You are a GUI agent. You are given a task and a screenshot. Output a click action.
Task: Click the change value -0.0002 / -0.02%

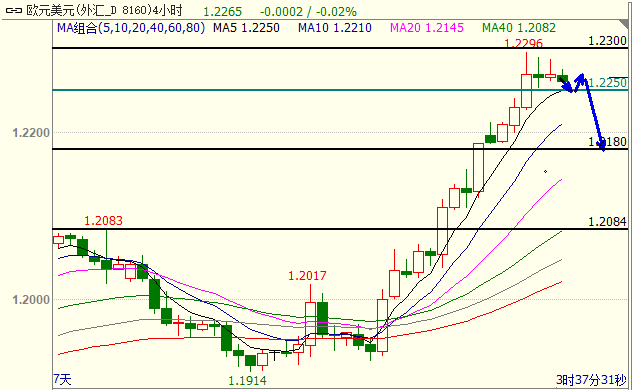click(308, 11)
